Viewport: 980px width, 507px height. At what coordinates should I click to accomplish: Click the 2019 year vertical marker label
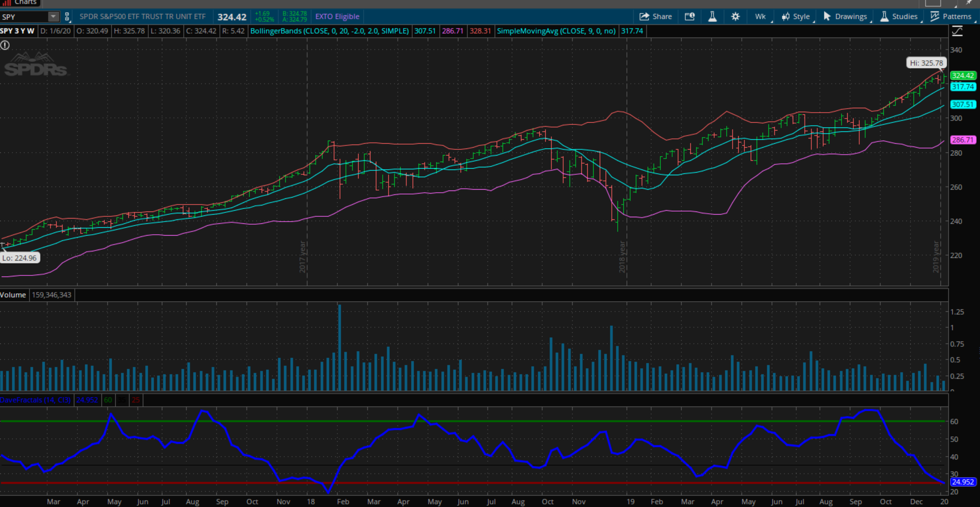(936, 256)
